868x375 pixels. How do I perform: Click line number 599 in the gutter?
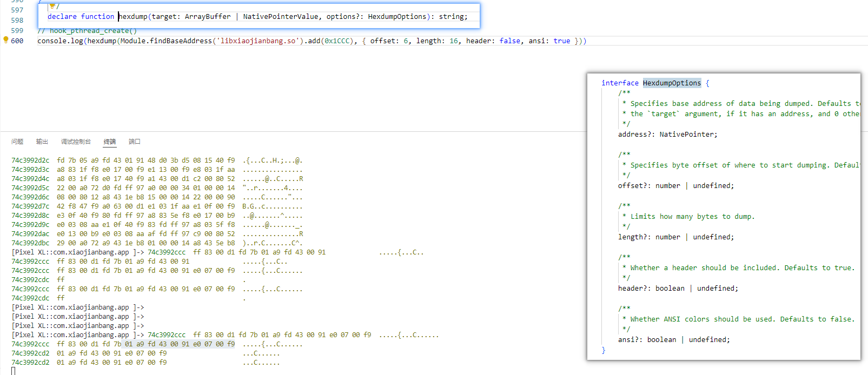coord(17,31)
